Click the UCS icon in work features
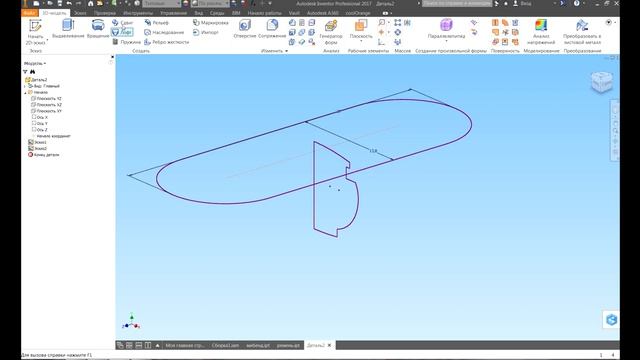The width and height of the screenshot is (640, 360). (381, 42)
